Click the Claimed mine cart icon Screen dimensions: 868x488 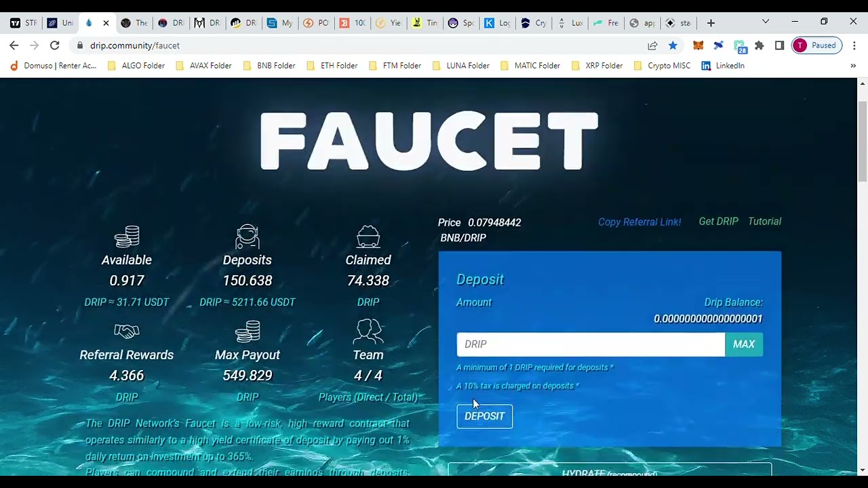coord(368,237)
